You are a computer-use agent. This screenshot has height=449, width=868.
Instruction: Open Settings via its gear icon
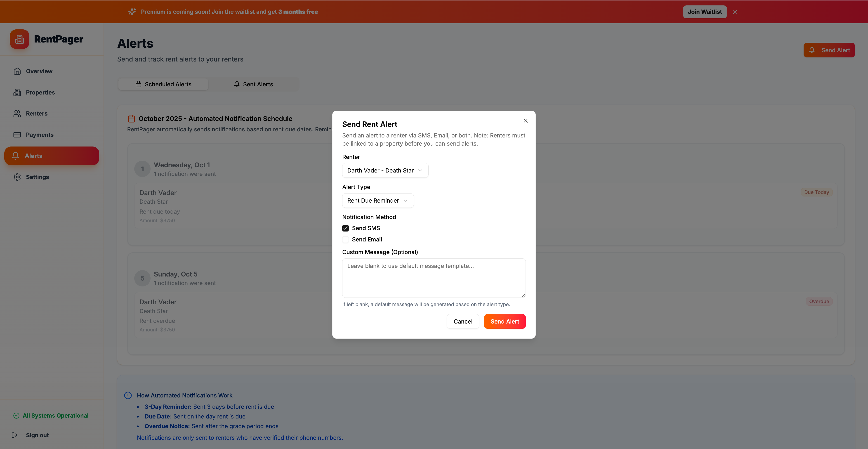(17, 177)
